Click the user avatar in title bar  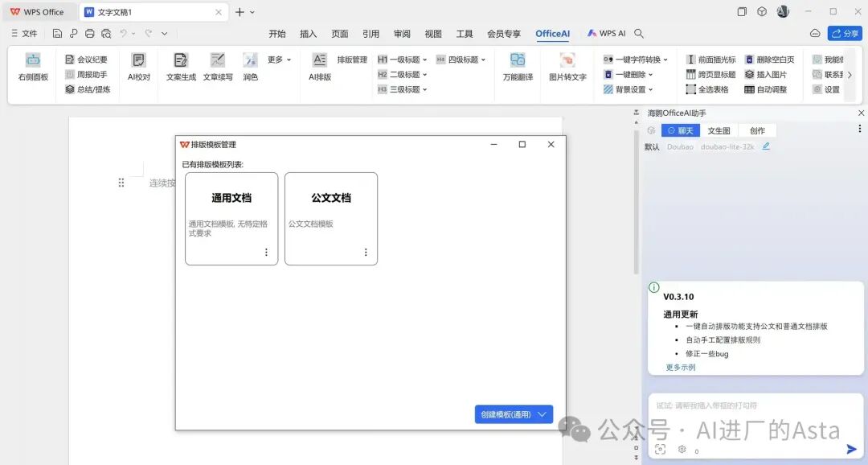click(783, 11)
